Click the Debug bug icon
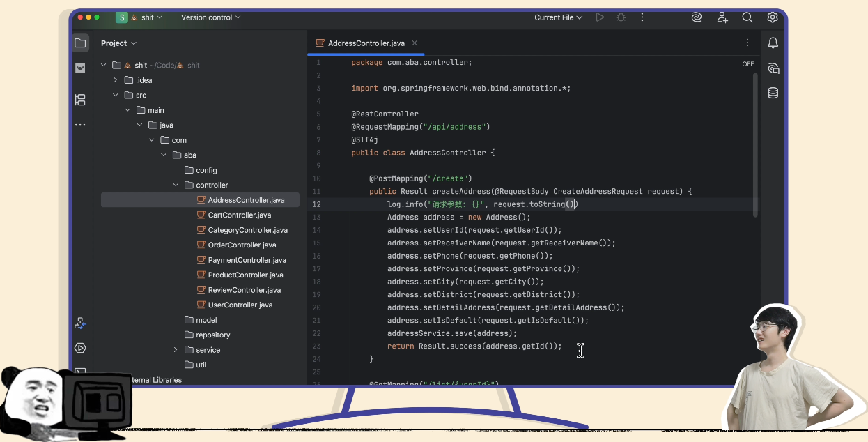 click(621, 17)
